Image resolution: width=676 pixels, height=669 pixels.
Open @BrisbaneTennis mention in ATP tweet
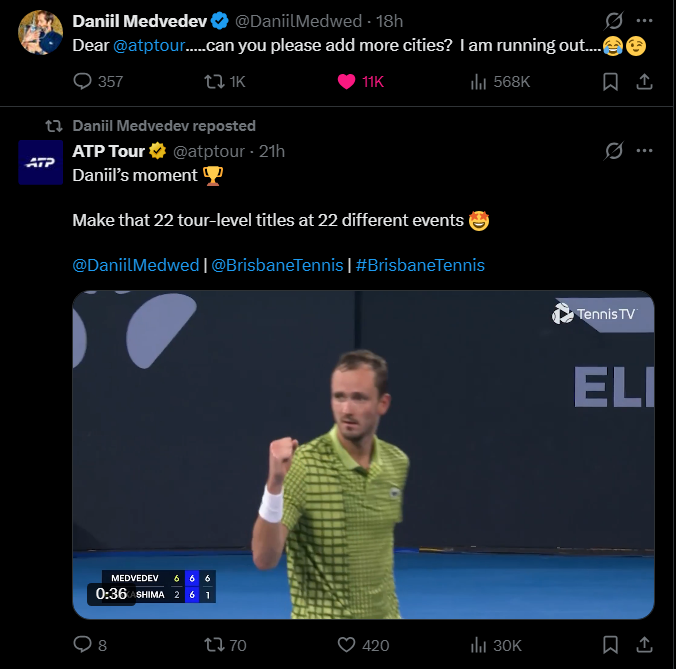click(x=277, y=265)
